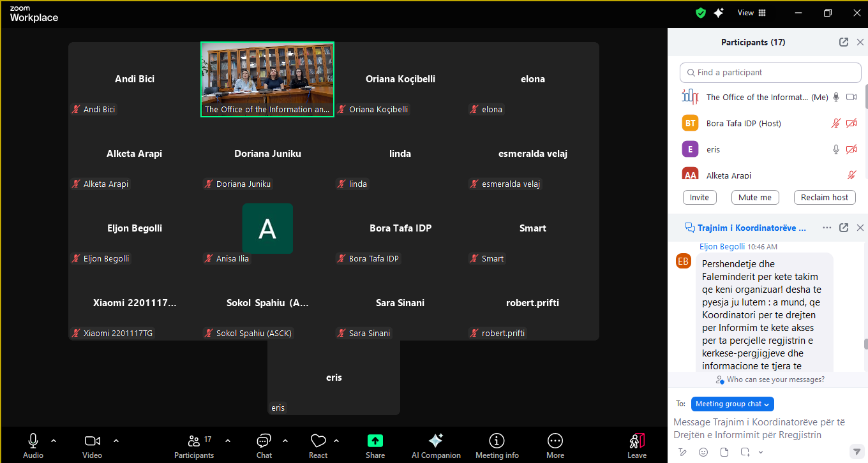Click the Leave meeting icon
Image resolution: width=868 pixels, height=463 pixels.
pyautogui.click(x=636, y=445)
